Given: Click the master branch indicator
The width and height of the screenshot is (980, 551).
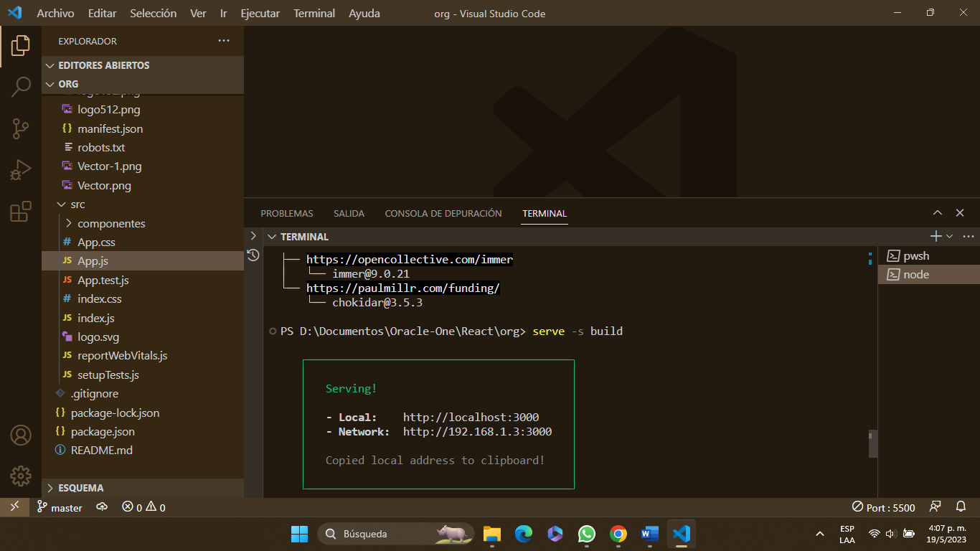Looking at the screenshot, I should coord(60,507).
